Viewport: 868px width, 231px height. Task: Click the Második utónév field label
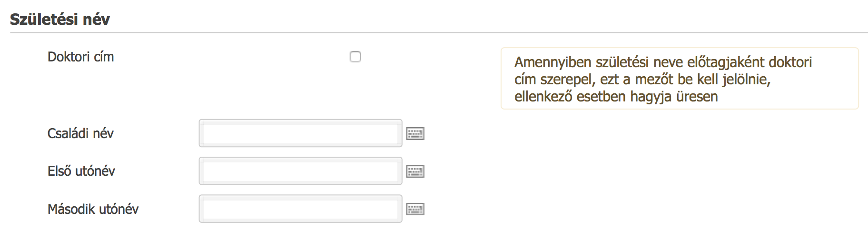tap(93, 209)
